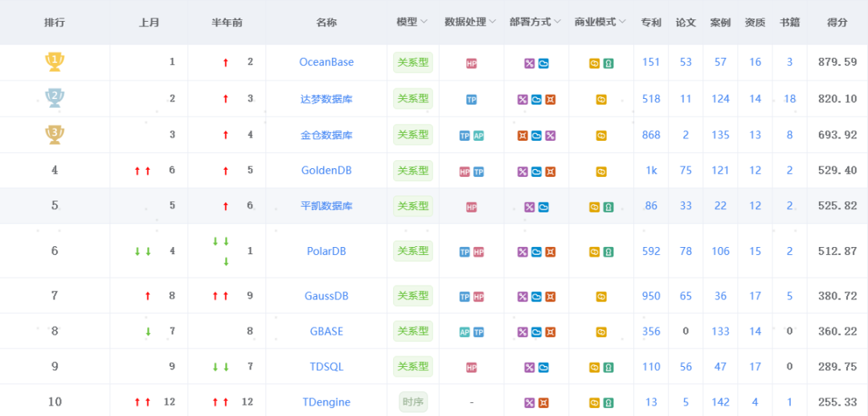Click the 半年前 column header
868x416 pixels.
(x=227, y=23)
